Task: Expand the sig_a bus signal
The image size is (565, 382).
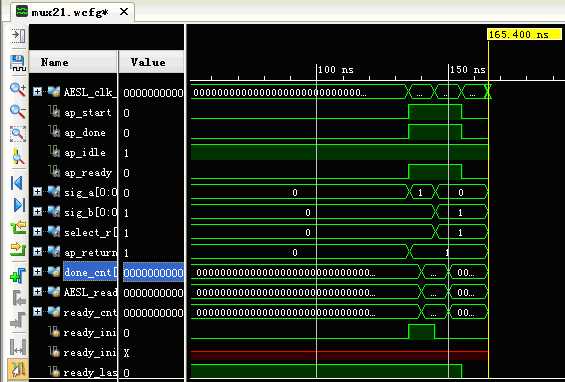Action: [x=37, y=191]
